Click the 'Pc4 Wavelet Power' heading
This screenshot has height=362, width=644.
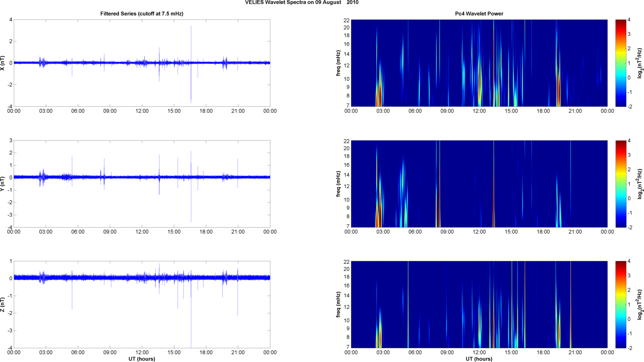(x=479, y=14)
